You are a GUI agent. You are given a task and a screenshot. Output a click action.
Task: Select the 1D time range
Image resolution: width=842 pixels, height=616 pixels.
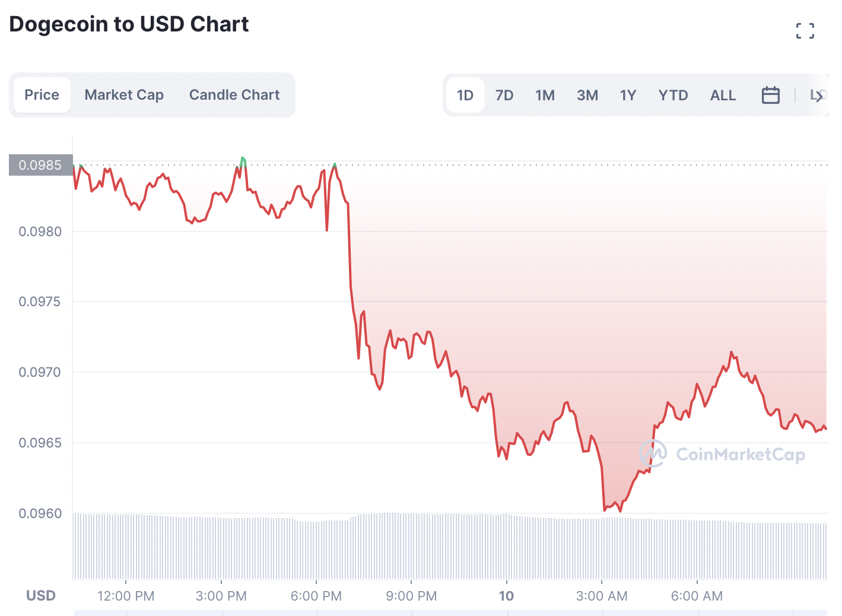[x=465, y=94]
